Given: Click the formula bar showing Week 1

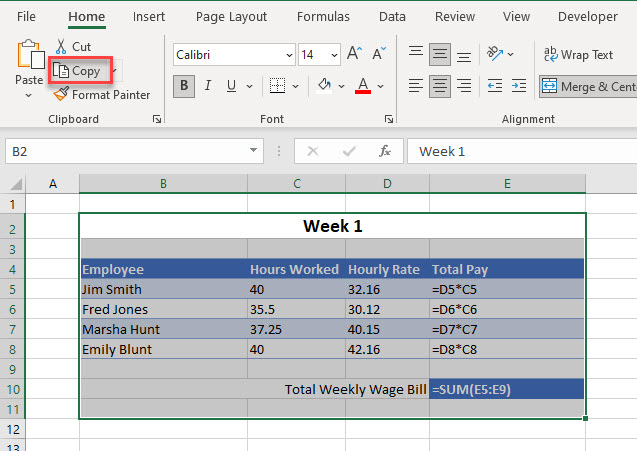Looking at the screenshot, I should 520,151.
